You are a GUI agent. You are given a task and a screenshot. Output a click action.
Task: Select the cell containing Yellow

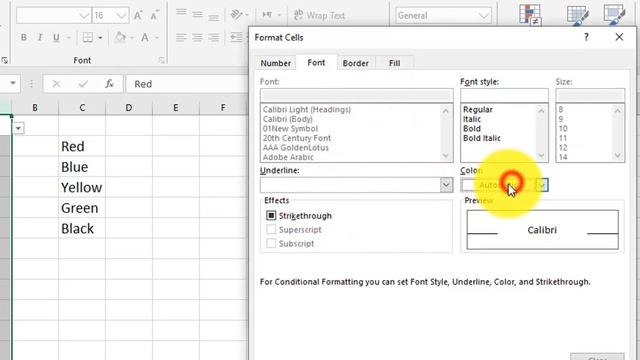click(82, 187)
